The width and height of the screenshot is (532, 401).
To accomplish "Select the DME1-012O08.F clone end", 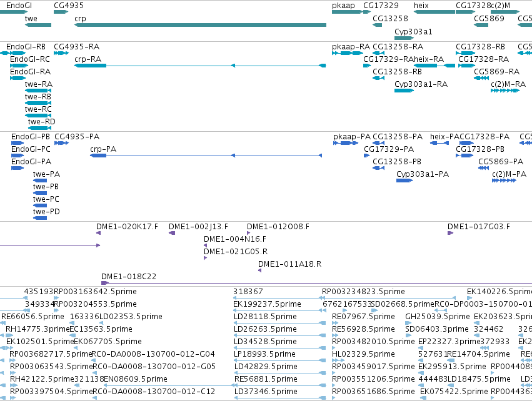I will tap(248, 233).
